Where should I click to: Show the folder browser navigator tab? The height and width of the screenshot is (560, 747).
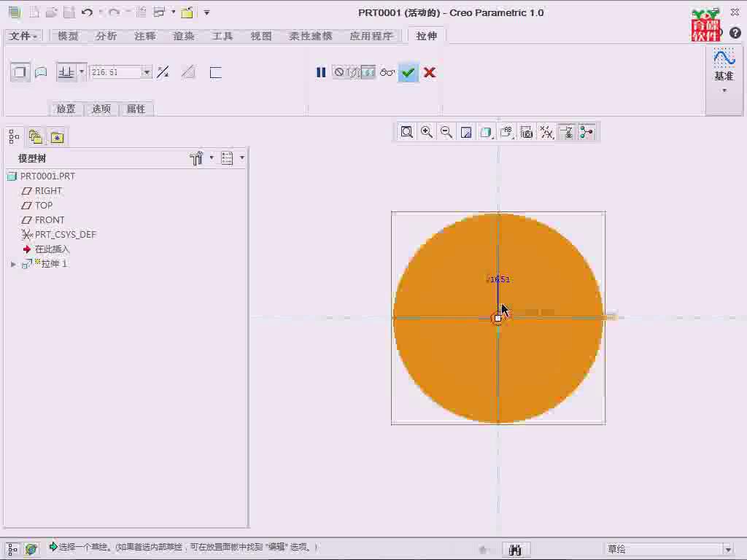click(35, 137)
